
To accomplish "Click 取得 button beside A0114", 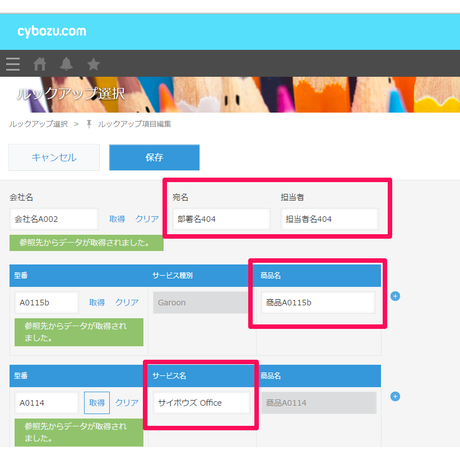I will point(97,403).
